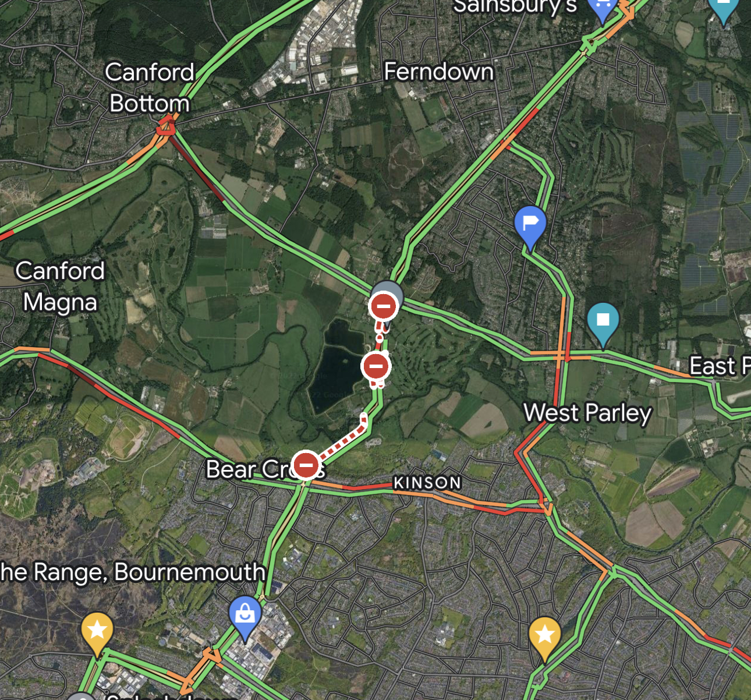751x700 pixels.
Task: Select The Range, Bournemouth label
Action: [133, 572]
